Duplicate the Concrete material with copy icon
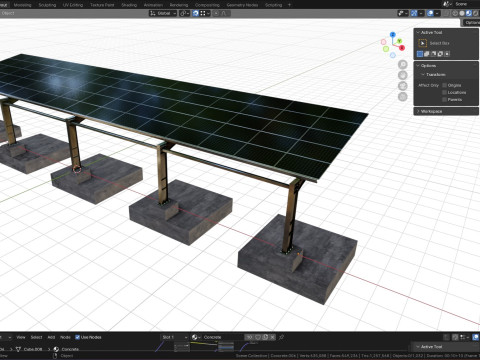The width and height of the screenshot is (480, 360). pyautogui.click(x=265, y=337)
